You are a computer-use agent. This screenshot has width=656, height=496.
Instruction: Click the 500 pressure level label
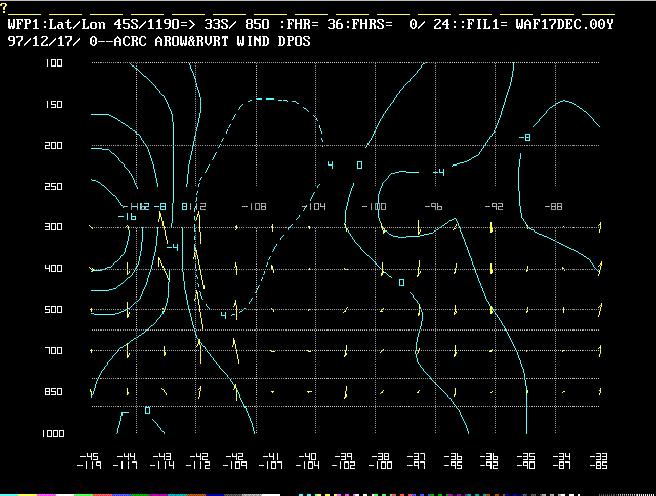[x=54, y=309]
